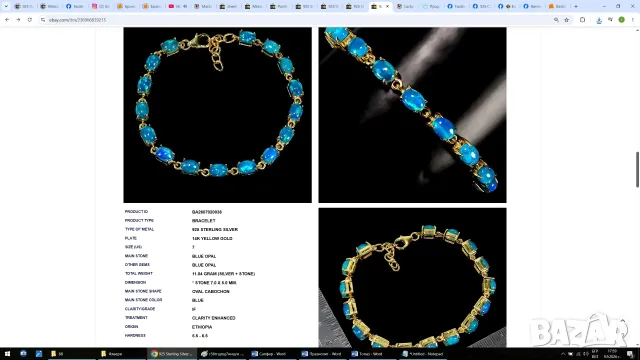Open the volume control in the tray
This screenshot has height=360, width=640.
click(x=586, y=354)
